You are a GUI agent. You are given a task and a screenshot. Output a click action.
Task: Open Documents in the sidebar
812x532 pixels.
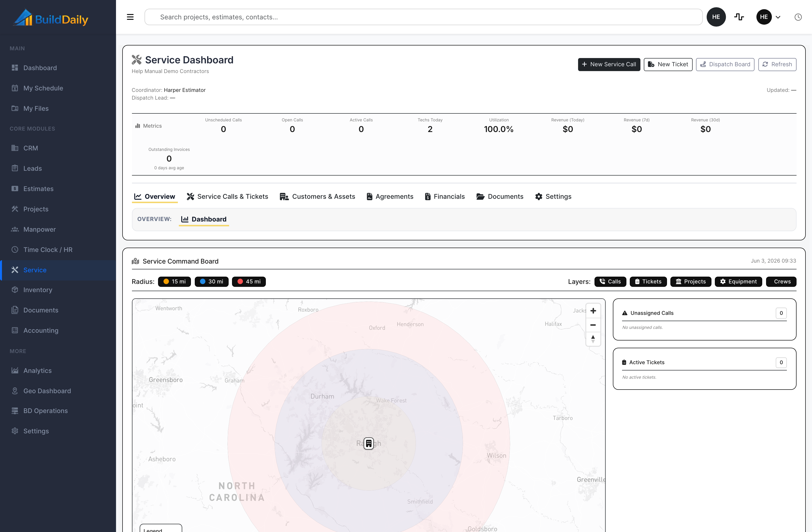(58, 310)
